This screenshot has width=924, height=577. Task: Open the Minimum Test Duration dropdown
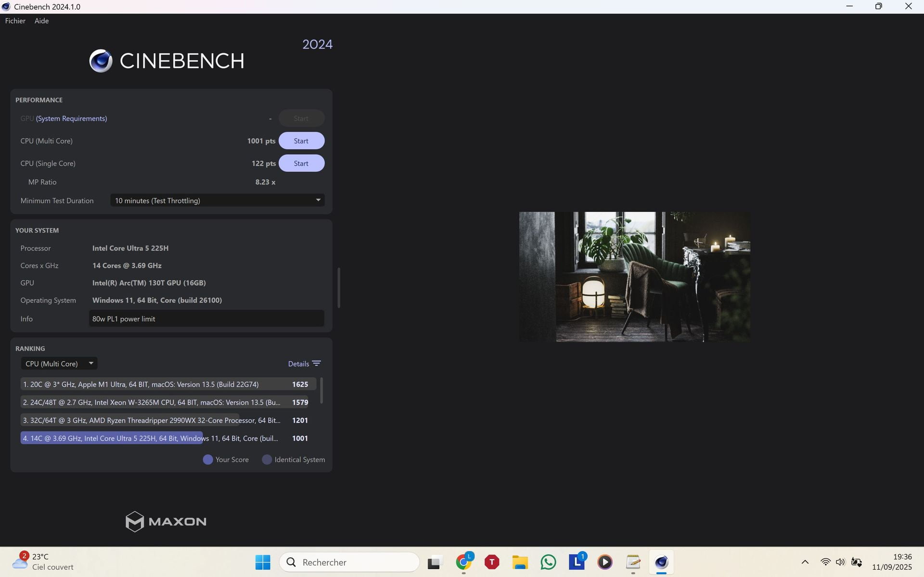click(218, 200)
